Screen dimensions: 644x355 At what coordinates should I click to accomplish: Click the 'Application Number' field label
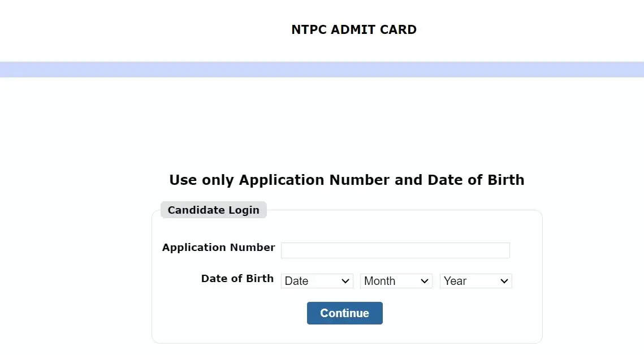(x=218, y=248)
